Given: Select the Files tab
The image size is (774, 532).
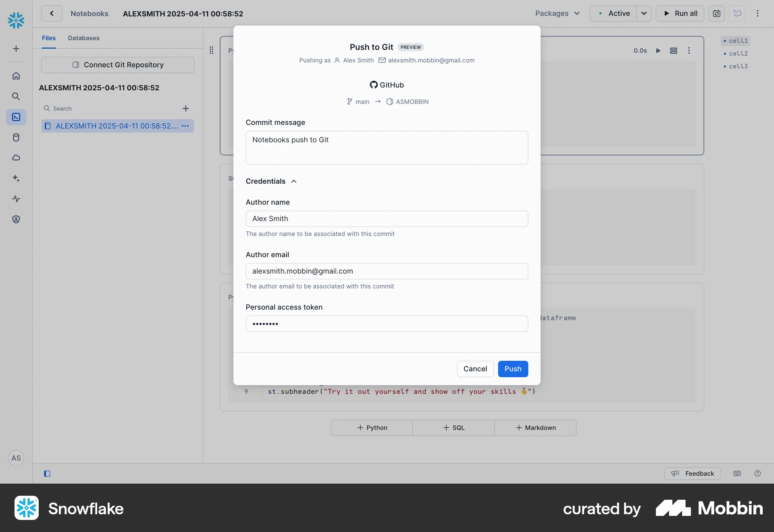Looking at the screenshot, I should tap(48, 38).
